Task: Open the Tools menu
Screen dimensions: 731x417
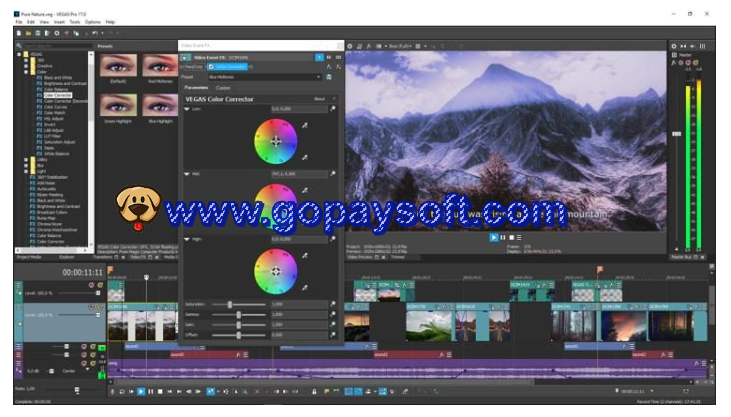Action: [x=75, y=22]
